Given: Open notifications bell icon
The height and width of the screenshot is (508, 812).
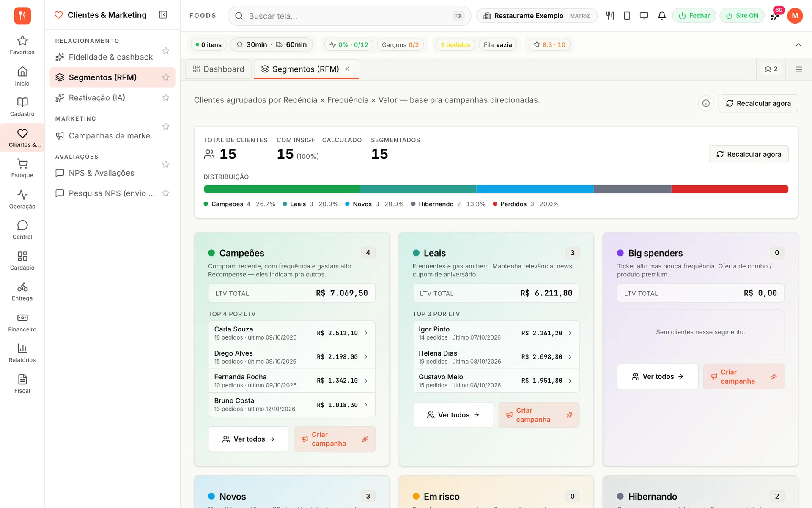Looking at the screenshot, I should click(x=662, y=16).
